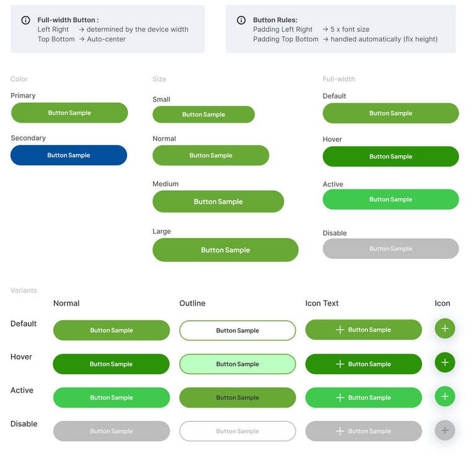
Task: Click the Small size button
Action: pyautogui.click(x=203, y=115)
